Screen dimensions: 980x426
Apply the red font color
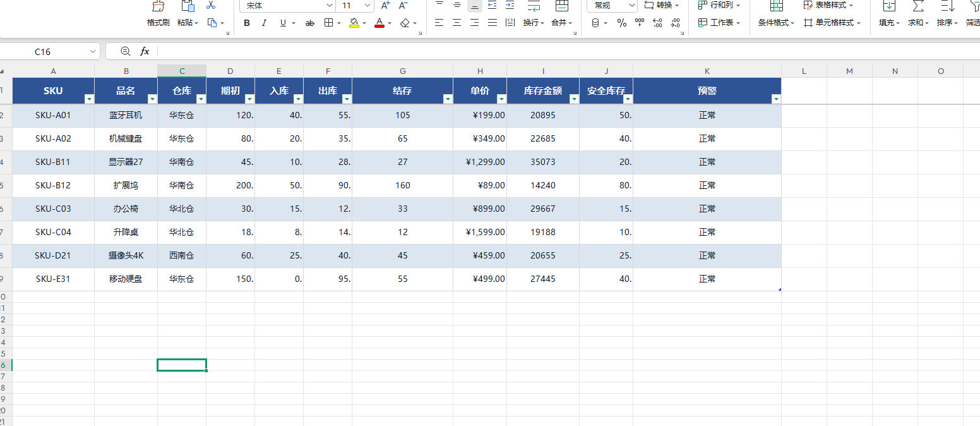point(379,23)
